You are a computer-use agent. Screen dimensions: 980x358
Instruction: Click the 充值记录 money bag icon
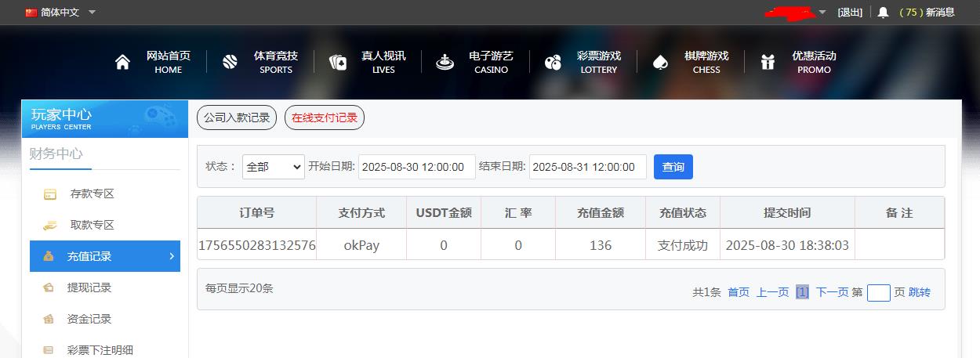[49, 256]
